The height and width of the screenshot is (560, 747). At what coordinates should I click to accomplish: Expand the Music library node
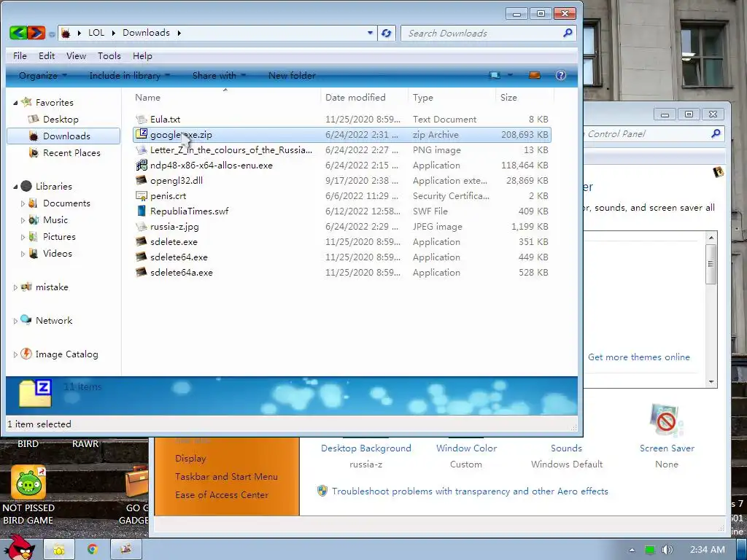[23, 220]
